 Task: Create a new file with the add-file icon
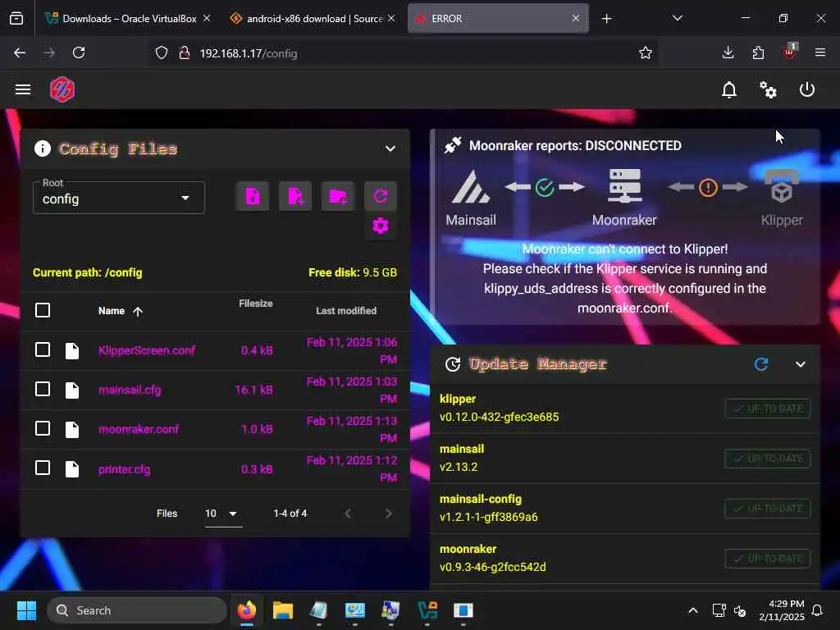pyautogui.click(x=295, y=196)
